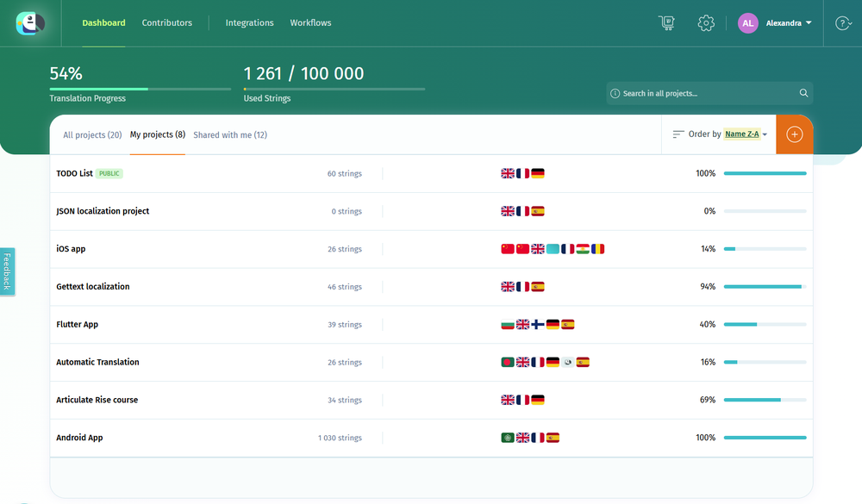Select UK flag in iOS app row
Screen dimensions: 862x504
[538, 249]
